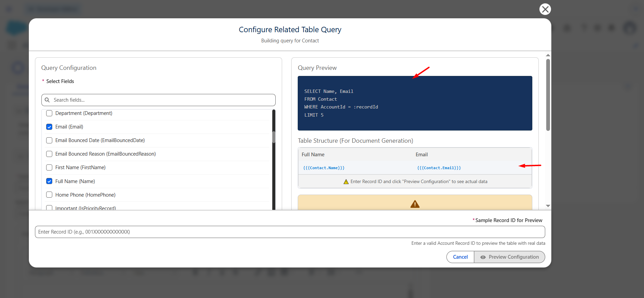
Task: Click the Sample Record ID for Preview label
Action: click(509, 220)
